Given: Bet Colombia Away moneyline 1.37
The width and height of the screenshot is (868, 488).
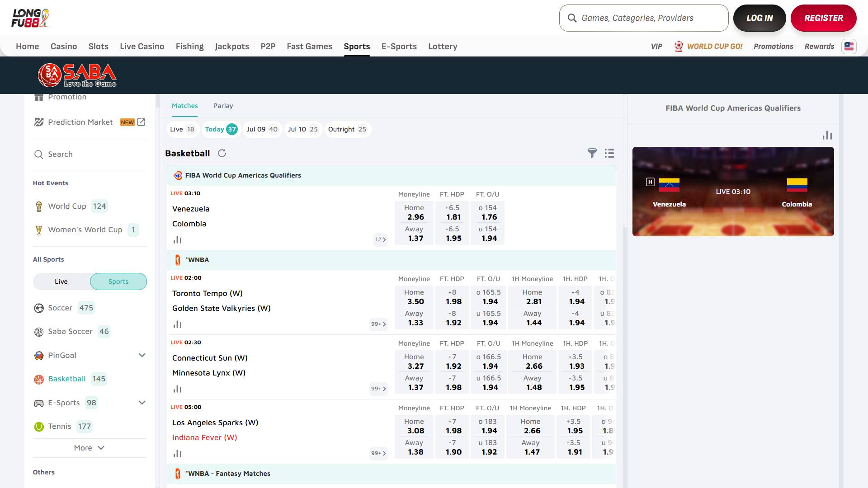Looking at the screenshot, I should click(x=414, y=234).
